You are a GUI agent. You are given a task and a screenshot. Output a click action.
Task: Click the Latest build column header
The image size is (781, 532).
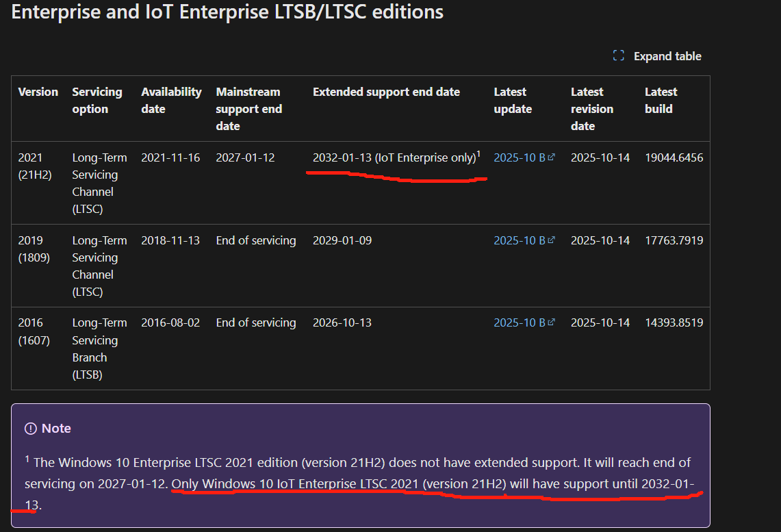coord(661,100)
